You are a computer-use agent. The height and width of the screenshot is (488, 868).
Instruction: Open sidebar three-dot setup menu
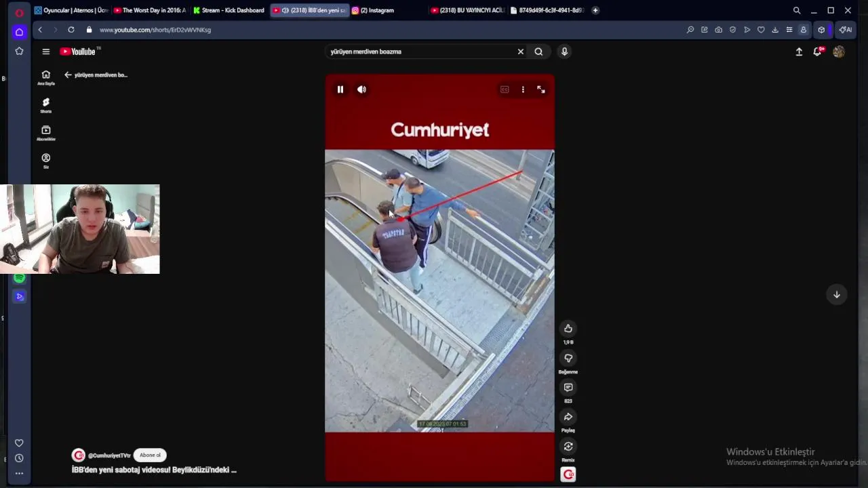19,473
